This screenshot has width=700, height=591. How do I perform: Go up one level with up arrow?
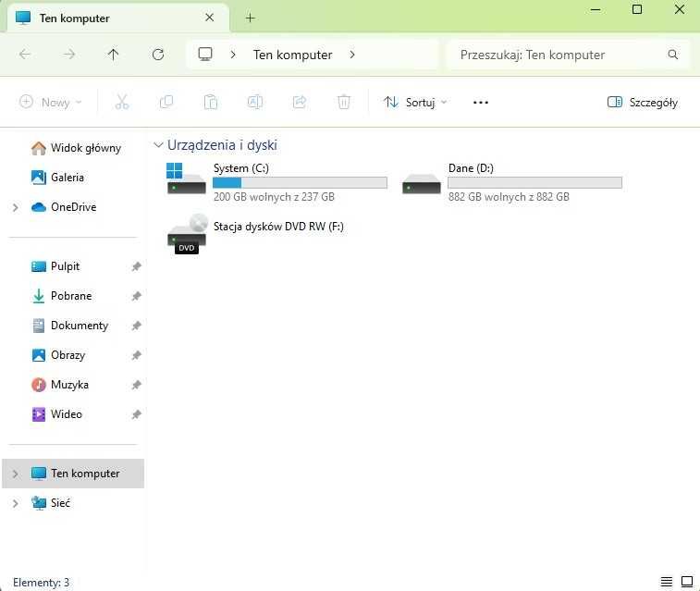(x=114, y=55)
